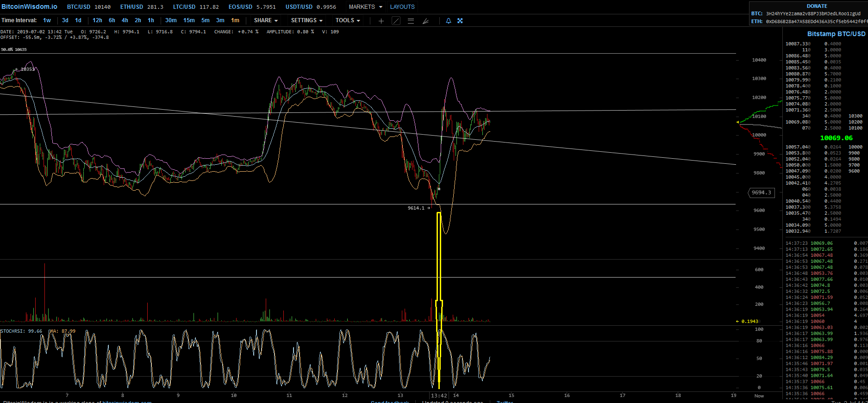Switch time interval to 30m
This screenshot has height=403, width=868.
pos(171,20)
